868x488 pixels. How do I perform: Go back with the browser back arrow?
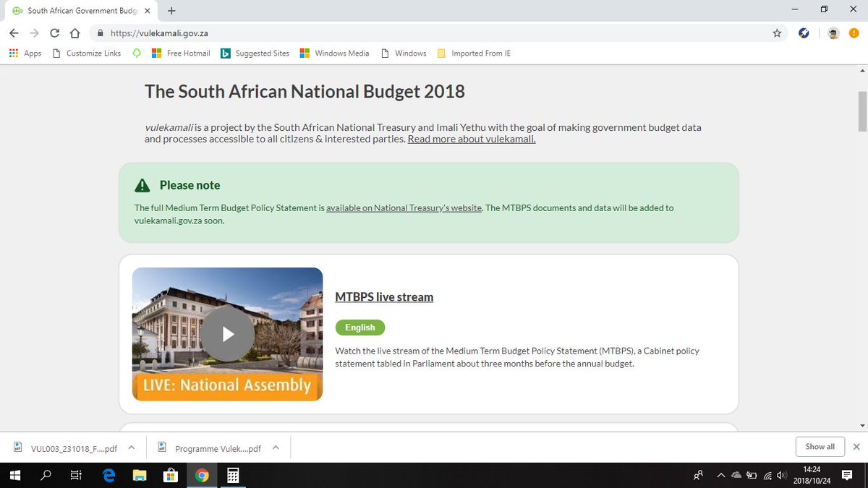[14, 33]
